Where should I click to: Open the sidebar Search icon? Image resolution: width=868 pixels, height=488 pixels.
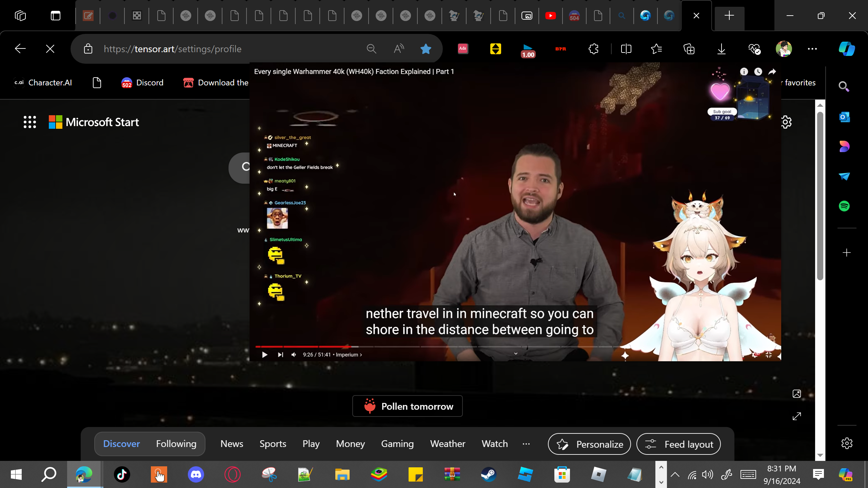(x=844, y=87)
